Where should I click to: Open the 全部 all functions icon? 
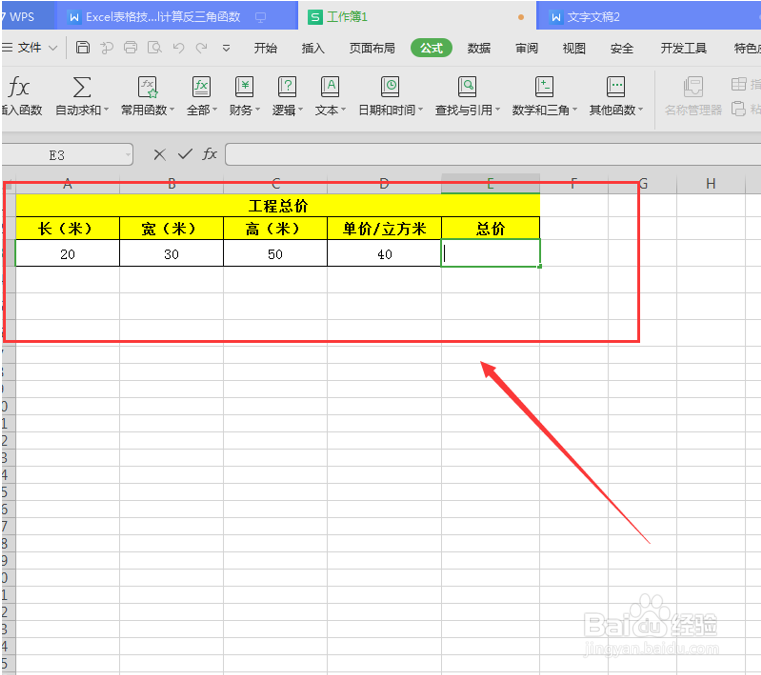coord(201,87)
